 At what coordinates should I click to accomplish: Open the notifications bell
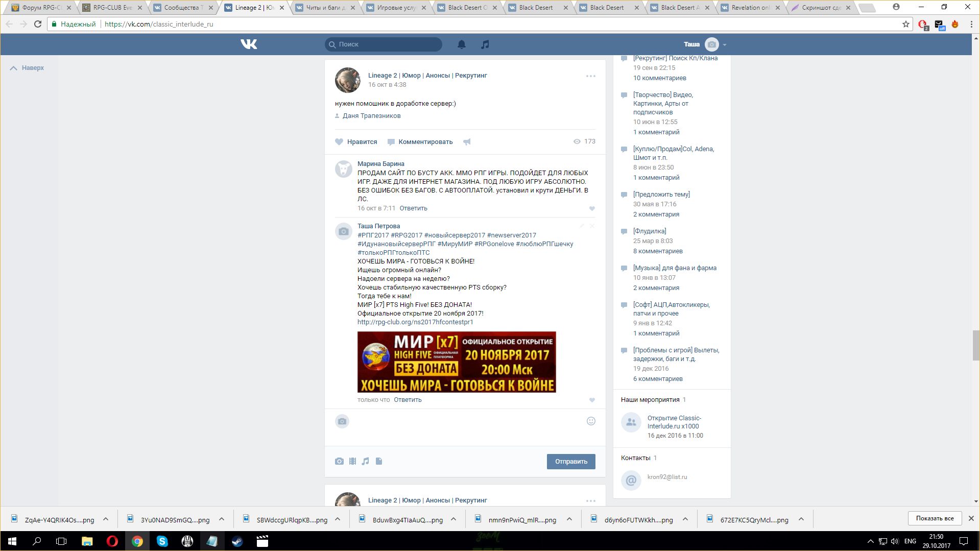[x=462, y=44]
